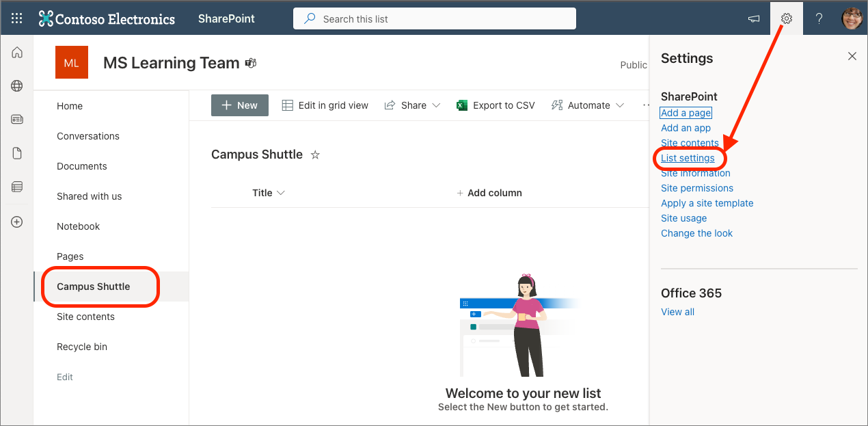
Task: Click Change the look link
Action: click(x=696, y=233)
